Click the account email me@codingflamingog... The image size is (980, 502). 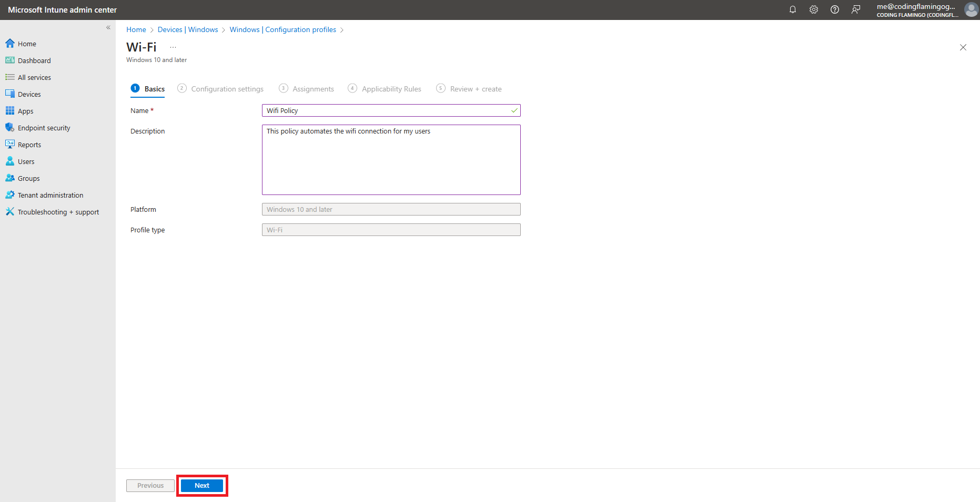tap(916, 6)
